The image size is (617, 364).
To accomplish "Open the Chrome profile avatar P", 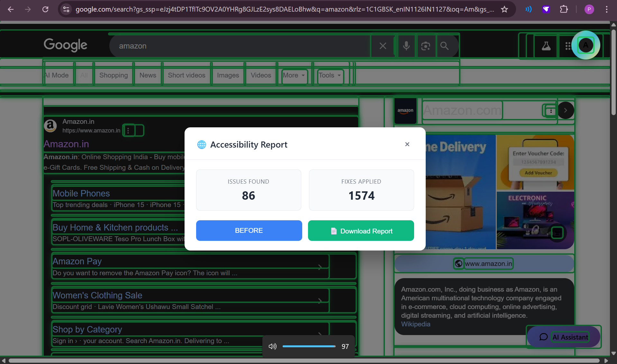I will [x=589, y=9].
